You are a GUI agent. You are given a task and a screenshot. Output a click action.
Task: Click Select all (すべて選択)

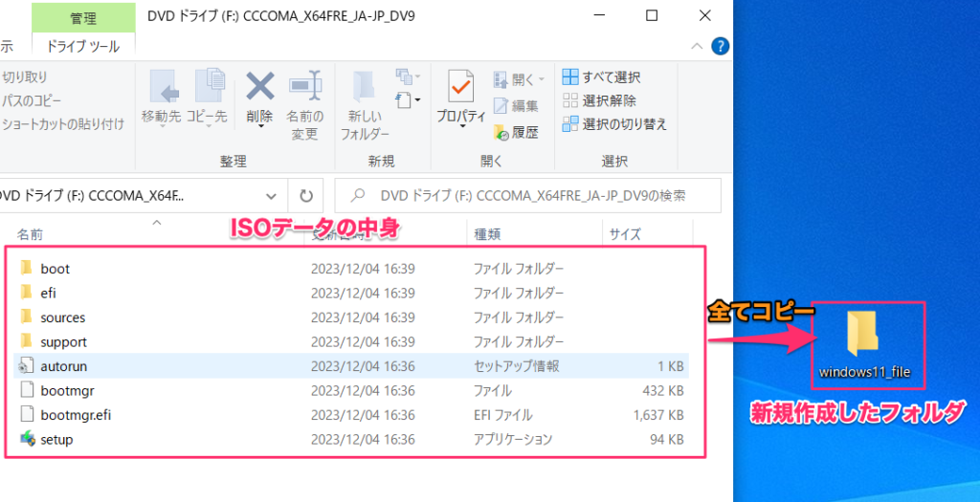tap(601, 77)
